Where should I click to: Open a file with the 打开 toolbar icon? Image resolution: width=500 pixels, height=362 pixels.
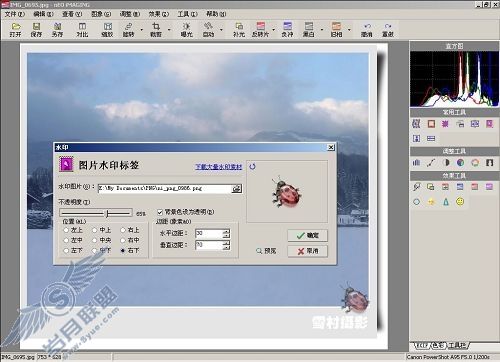point(15,30)
